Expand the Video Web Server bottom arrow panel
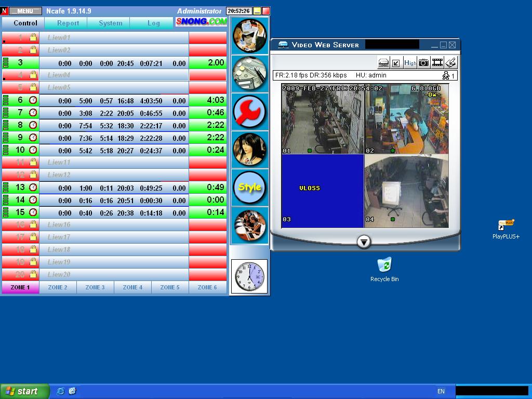 (x=364, y=242)
